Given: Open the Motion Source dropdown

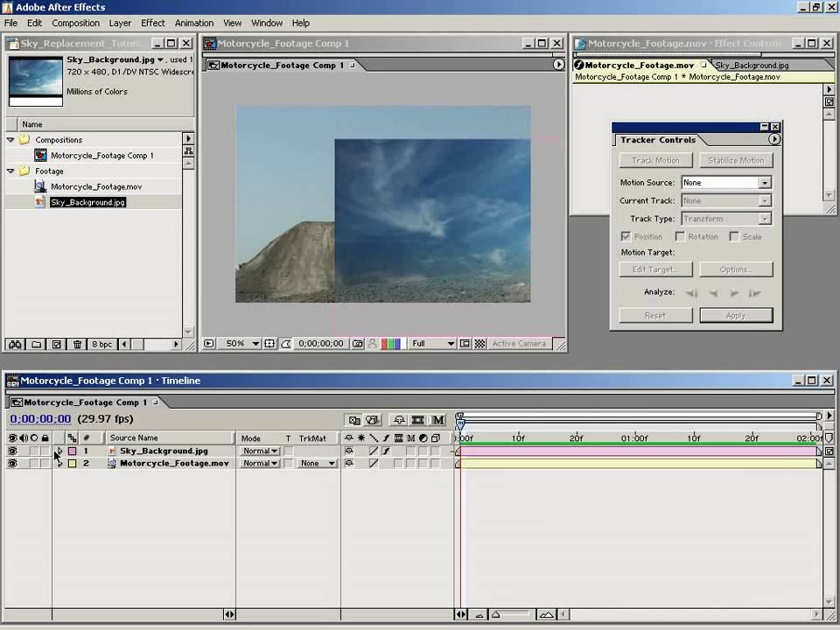Looking at the screenshot, I should (764, 183).
